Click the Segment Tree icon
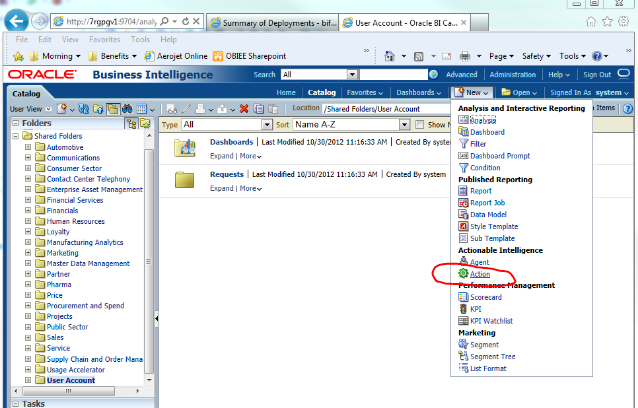 (463, 356)
